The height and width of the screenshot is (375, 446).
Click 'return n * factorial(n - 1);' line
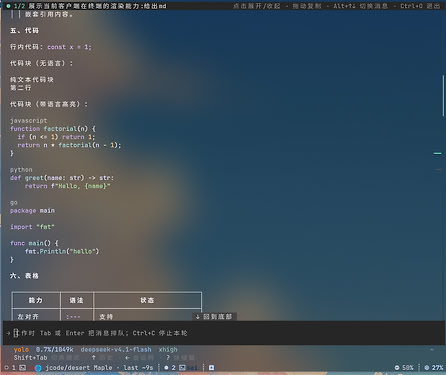click(x=69, y=145)
